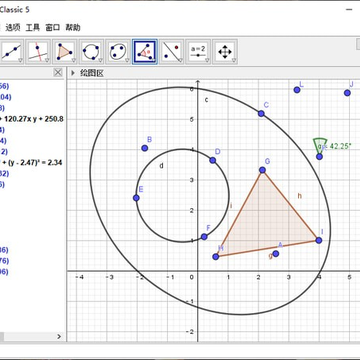Image resolution: width=360 pixels, height=360 pixels.
Task: Select triangle vertex H
Action: [216, 257]
